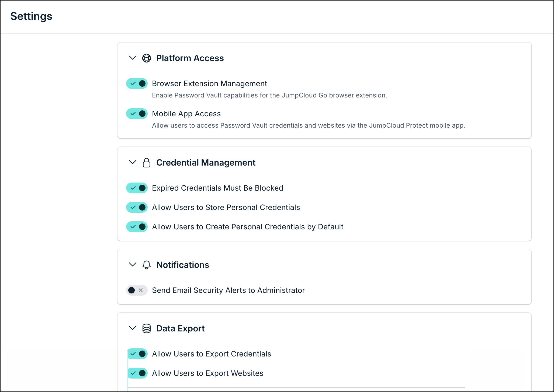Click the Data Export heading
Image resolution: width=554 pixels, height=392 pixels.
point(181,328)
